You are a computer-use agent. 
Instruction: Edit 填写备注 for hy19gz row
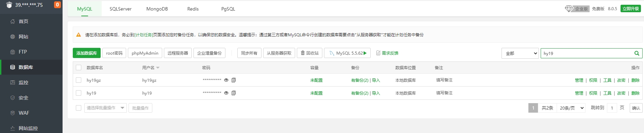click(444, 80)
